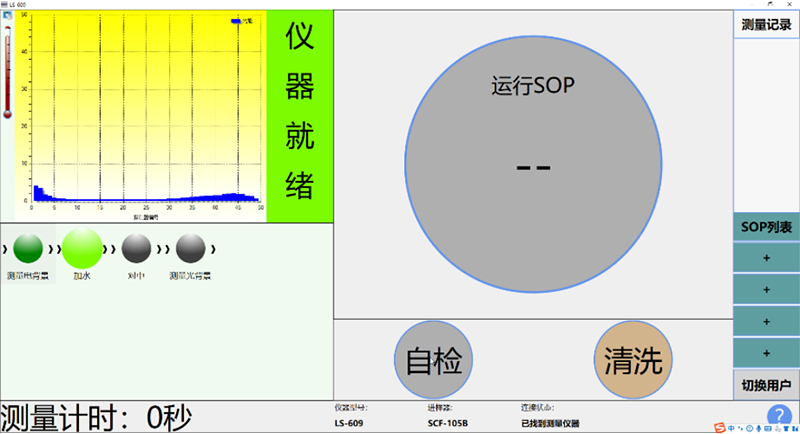This screenshot has height=434, width=800.
Task: Open the SOP列表 list header
Action: tap(766, 227)
